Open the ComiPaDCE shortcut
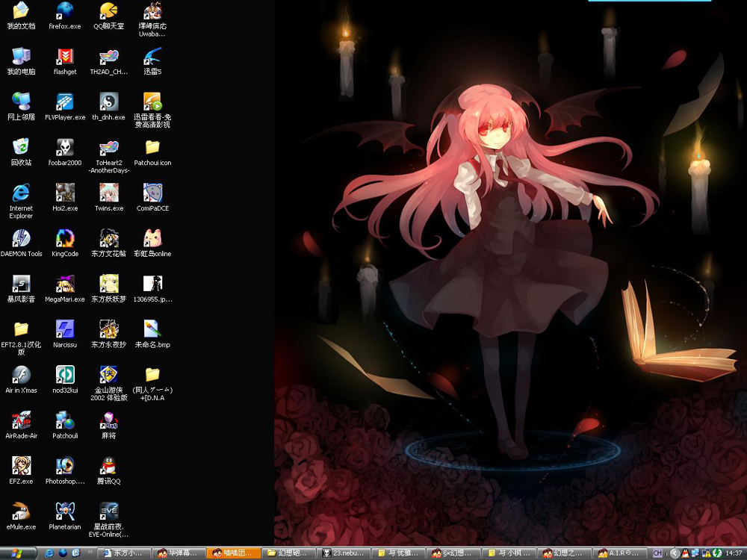Viewport: 747px width, 560px height. click(x=152, y=198)
